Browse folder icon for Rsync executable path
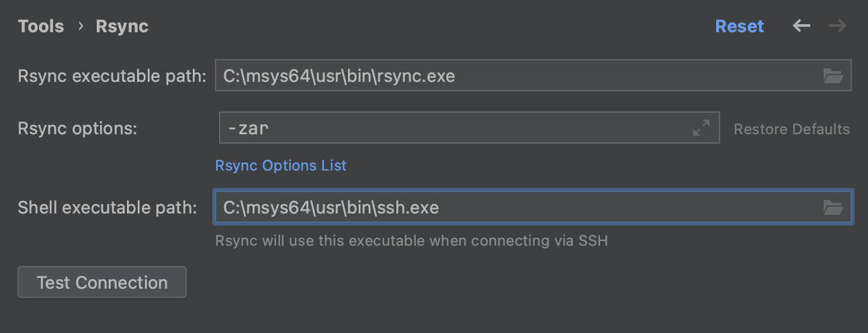The width and height of the screenshot is (868, 333). pyautogui.click(x=833, y=76)
